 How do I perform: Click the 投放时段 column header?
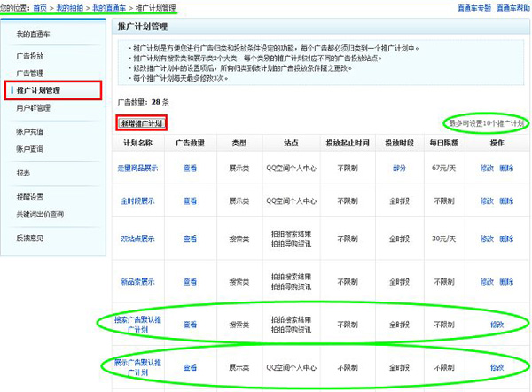(399, 143)
